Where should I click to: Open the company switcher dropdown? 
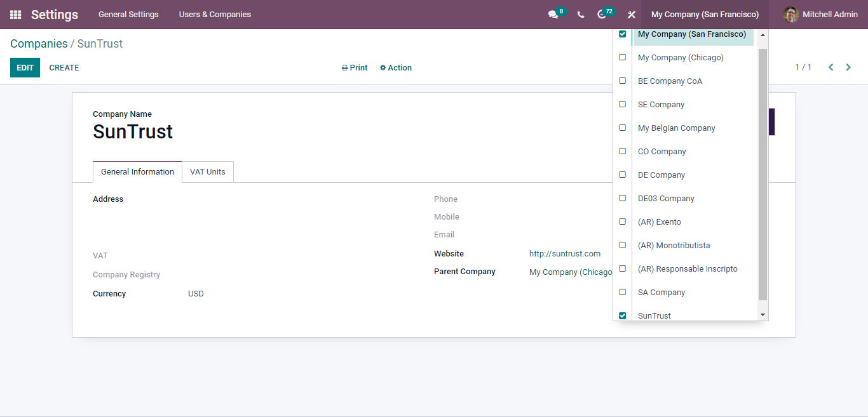pyautogui.click(x=705, y=15)
